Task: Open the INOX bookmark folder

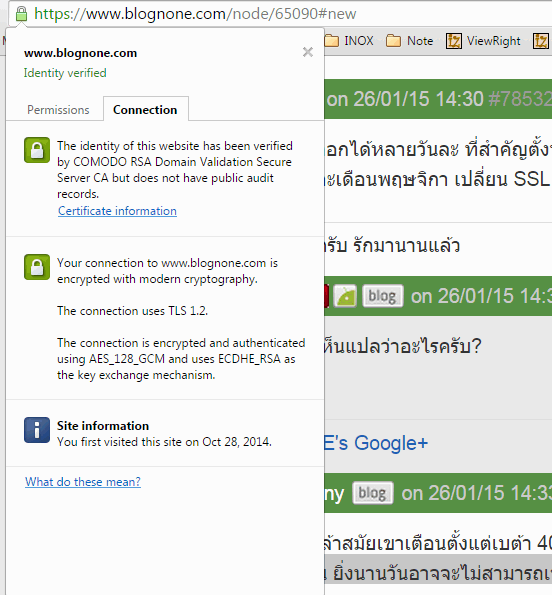Action: point(349,41)
